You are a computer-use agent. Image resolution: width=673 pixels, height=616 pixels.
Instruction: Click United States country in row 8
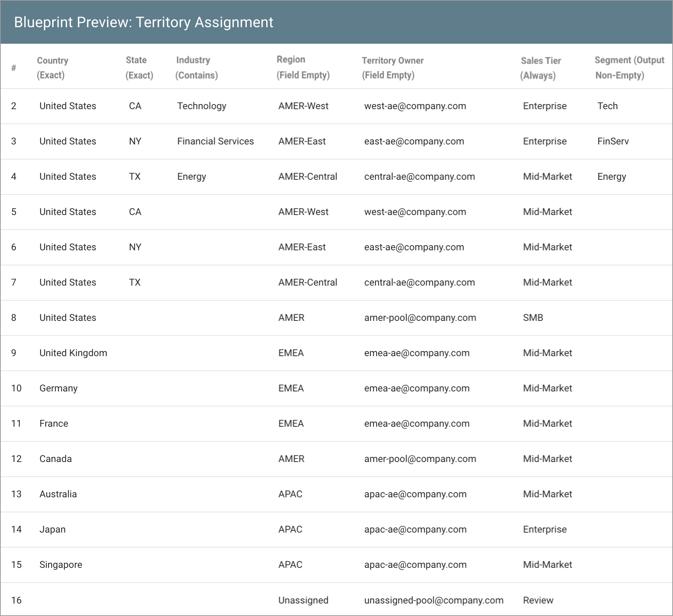tap(68, 318)
